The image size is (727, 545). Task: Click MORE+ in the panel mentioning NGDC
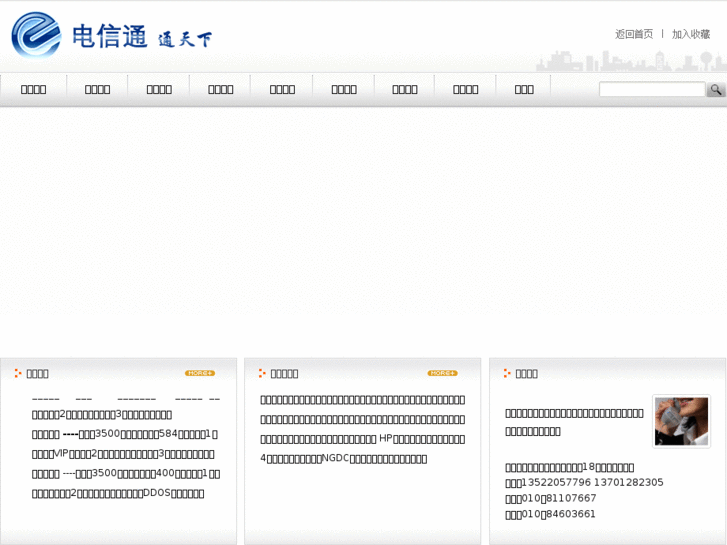tap(442, 373)
